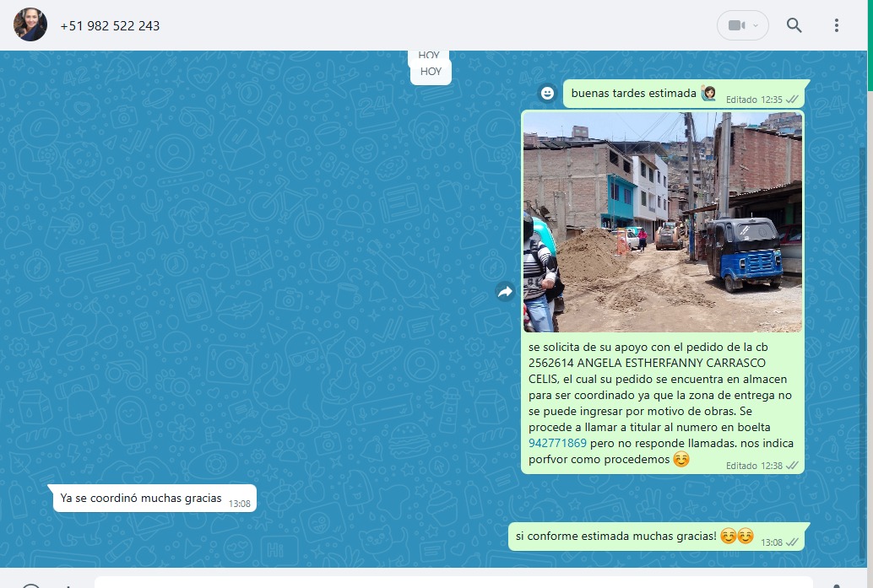Open the three-dot chat menu
The height and width of the screenshot is (588, 873).
coord(836,25)
